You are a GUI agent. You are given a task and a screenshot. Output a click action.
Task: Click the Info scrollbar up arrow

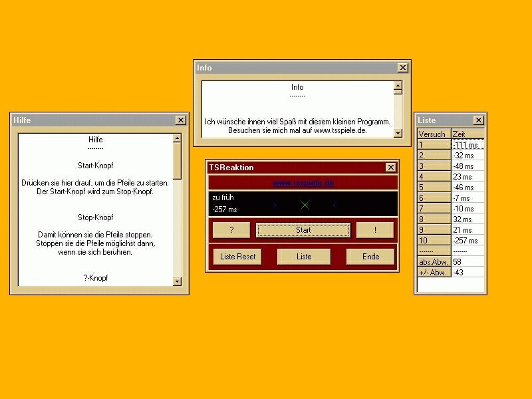point(398,85)
